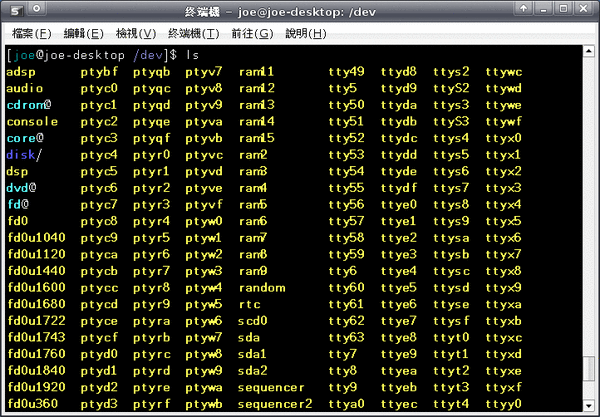Open the 檔案(F) menu
The image size is (600, 417).
(x=32, y=34)
